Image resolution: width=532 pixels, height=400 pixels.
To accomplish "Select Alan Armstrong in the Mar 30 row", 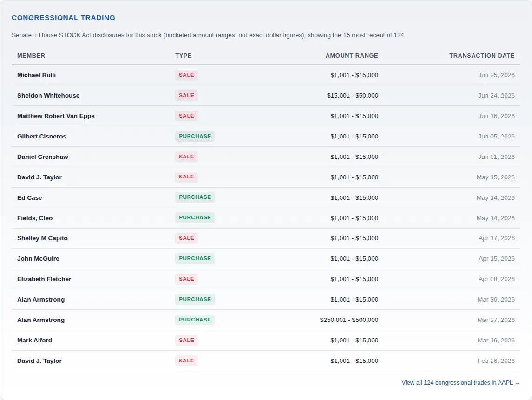I will tap(41, 300).
